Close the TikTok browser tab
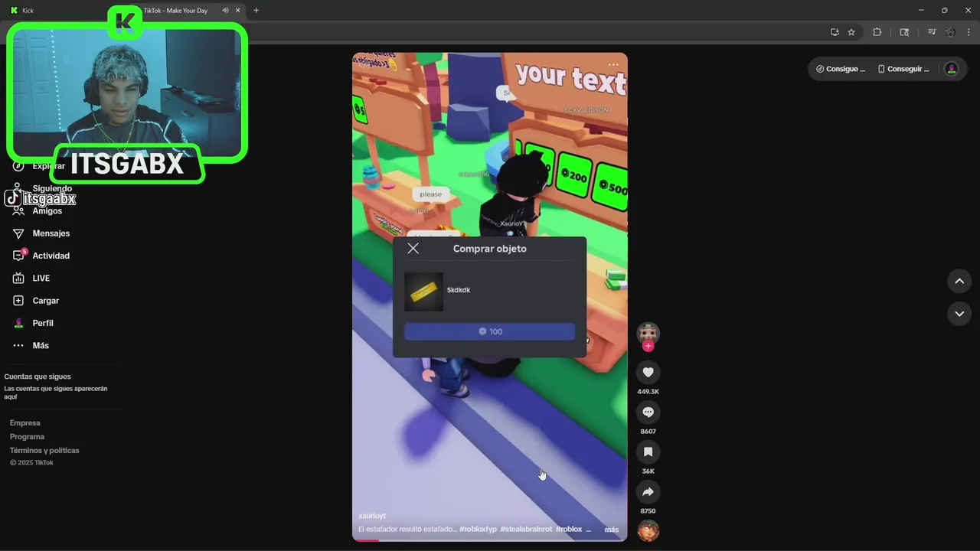This screenshot has height=551, width=980. [x=237, y=10]
